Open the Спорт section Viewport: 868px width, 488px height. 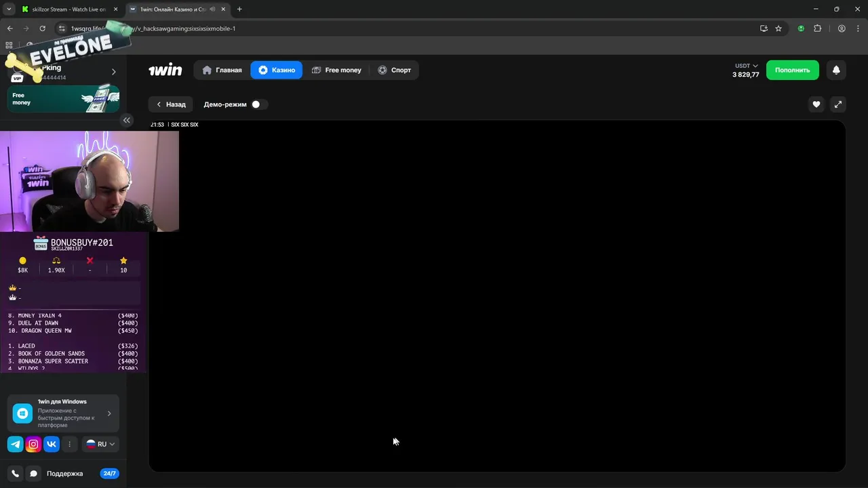click(x=395, y=70)
